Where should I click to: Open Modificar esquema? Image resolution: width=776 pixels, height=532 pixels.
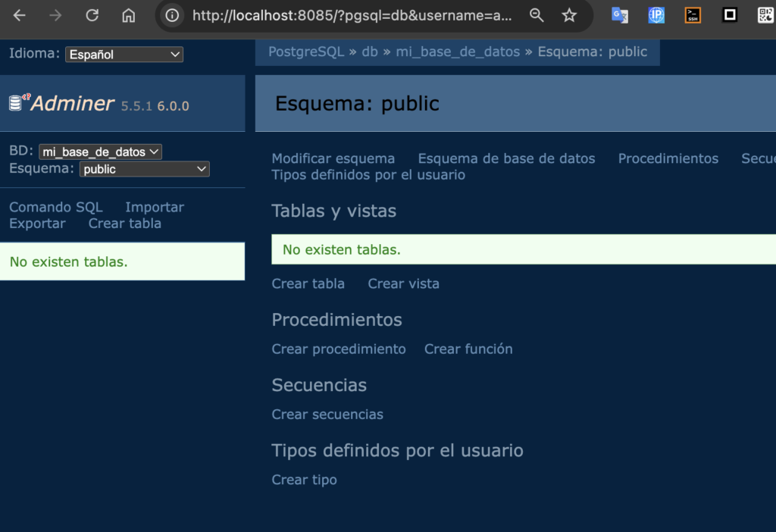[333, 158]
